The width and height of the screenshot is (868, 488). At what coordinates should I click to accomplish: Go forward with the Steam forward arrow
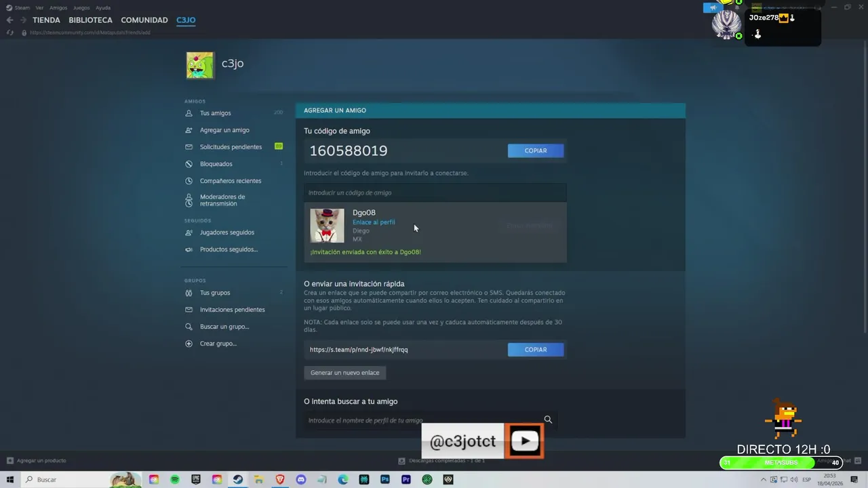coord(23,20)
